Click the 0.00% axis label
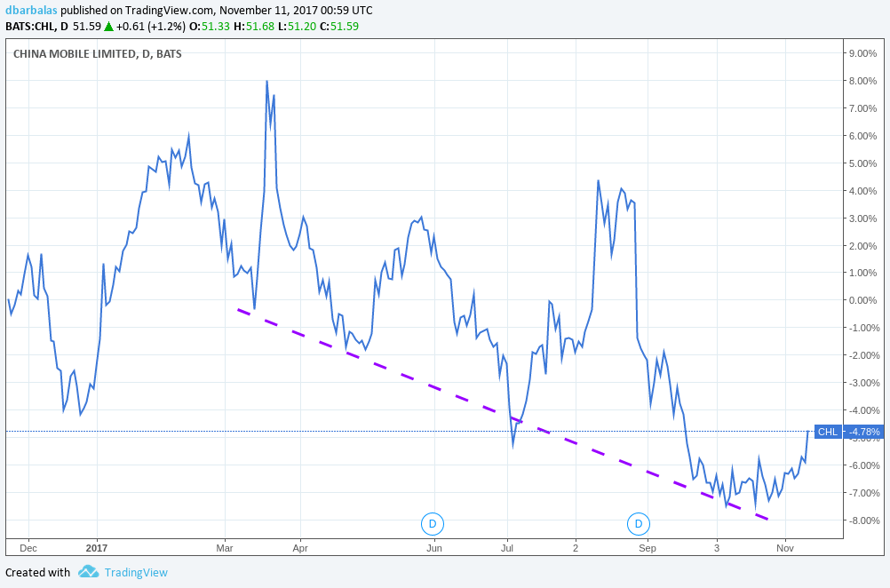This screenshot has height=588, width=890. tap(862, 300)
